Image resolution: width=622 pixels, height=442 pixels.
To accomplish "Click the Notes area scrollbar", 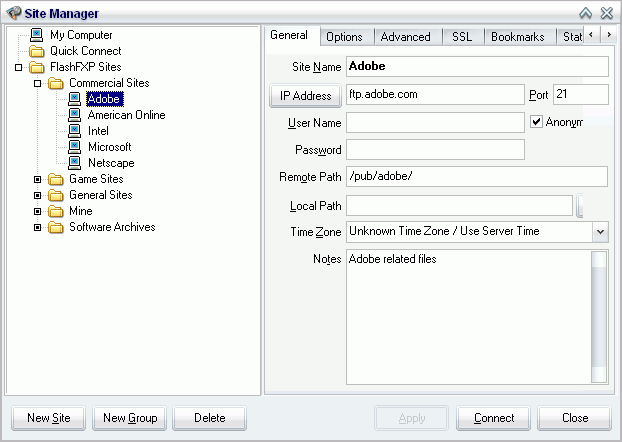I will tap(598, 315).
